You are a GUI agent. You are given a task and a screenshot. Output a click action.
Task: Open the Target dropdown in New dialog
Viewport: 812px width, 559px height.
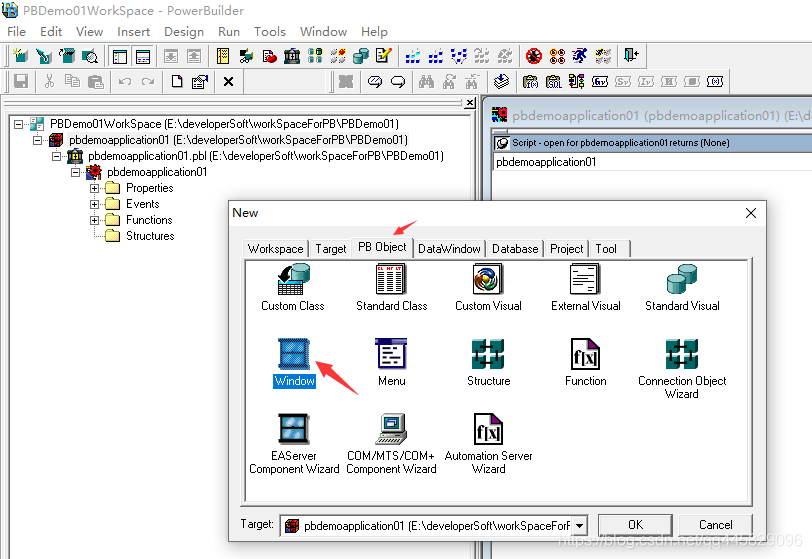(x=579, y=526)
